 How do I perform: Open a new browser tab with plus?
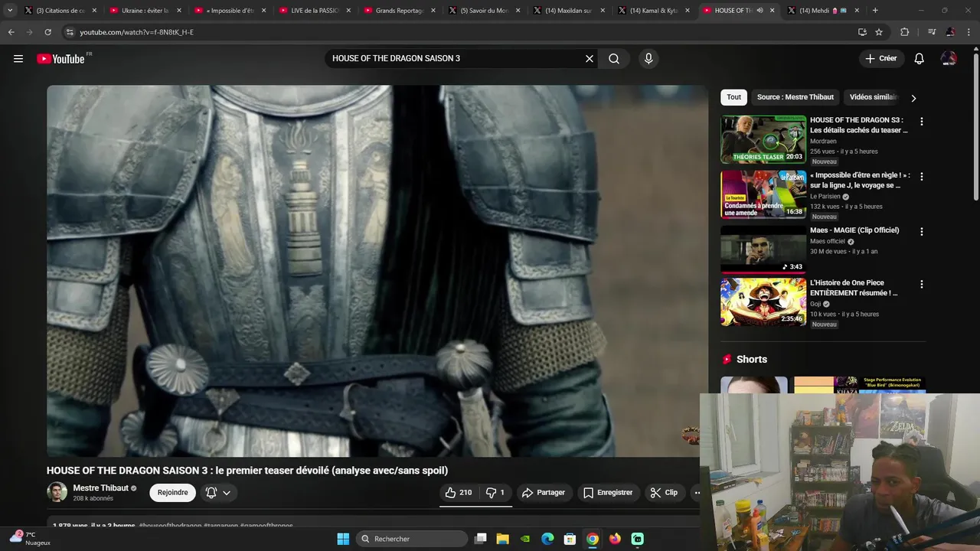coord(875,11)
